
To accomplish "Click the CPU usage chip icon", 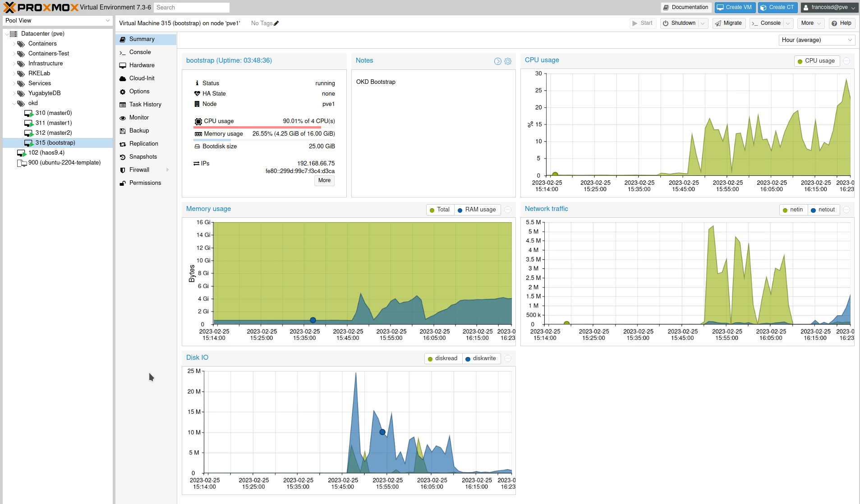I will 198,121.
